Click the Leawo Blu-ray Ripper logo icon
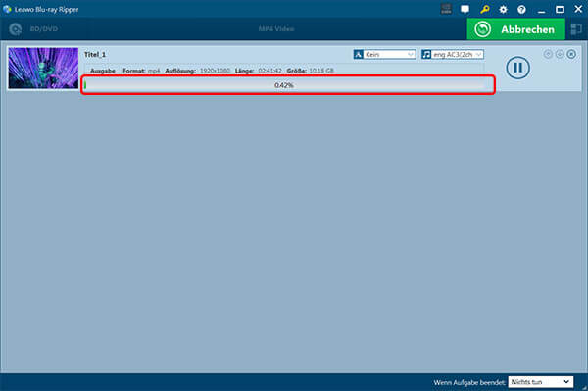The width and height of the screenshot is (588, 391). coord(7,9)
